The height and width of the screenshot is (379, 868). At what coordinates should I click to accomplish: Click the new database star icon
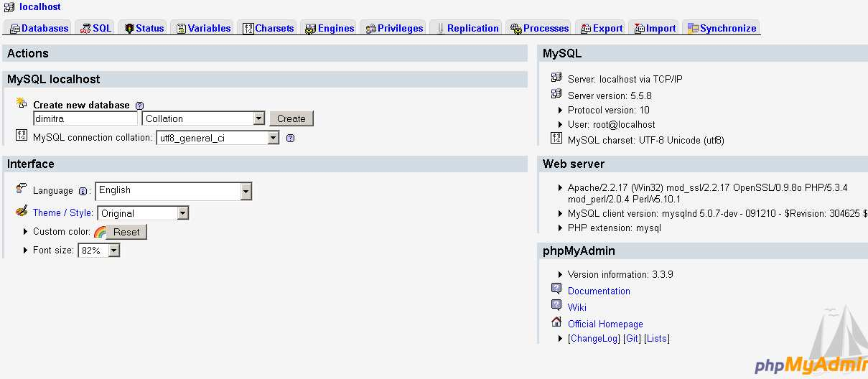pos(21,103)
